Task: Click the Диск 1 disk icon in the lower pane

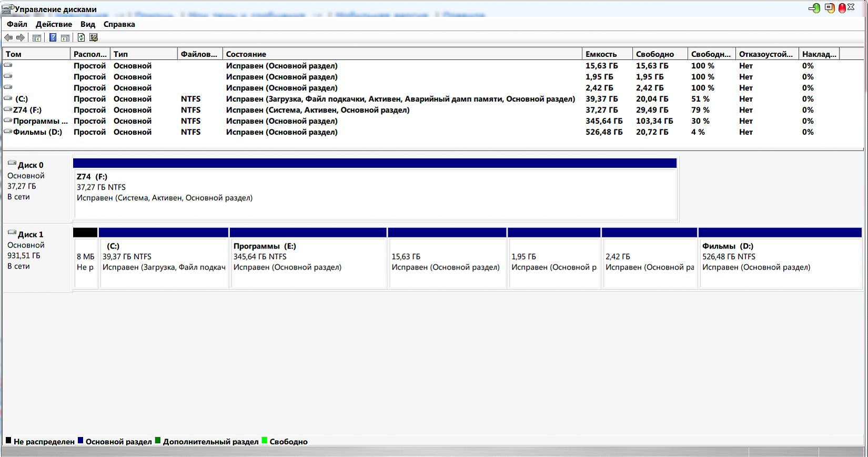Action: pyautogui.click(x=12, y=233)
